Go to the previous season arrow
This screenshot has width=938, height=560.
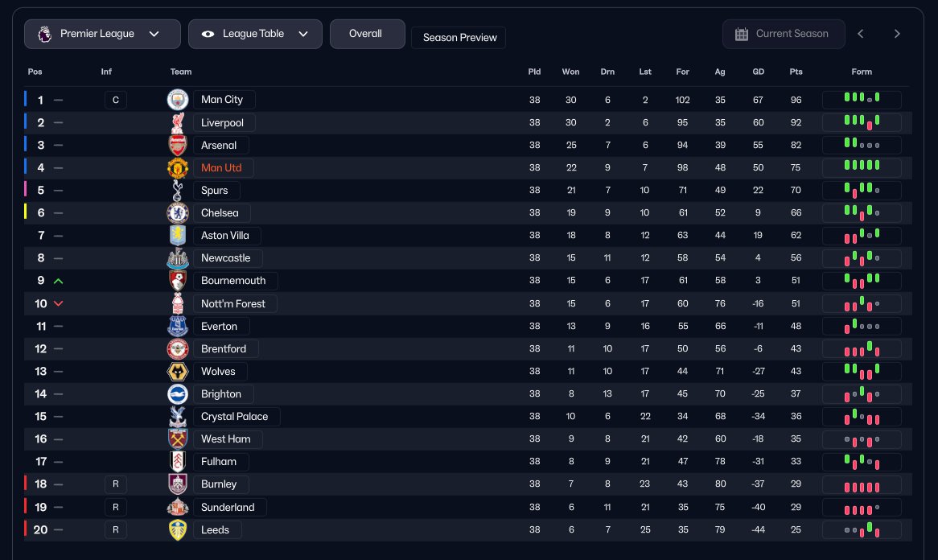[x=861, y=34]
